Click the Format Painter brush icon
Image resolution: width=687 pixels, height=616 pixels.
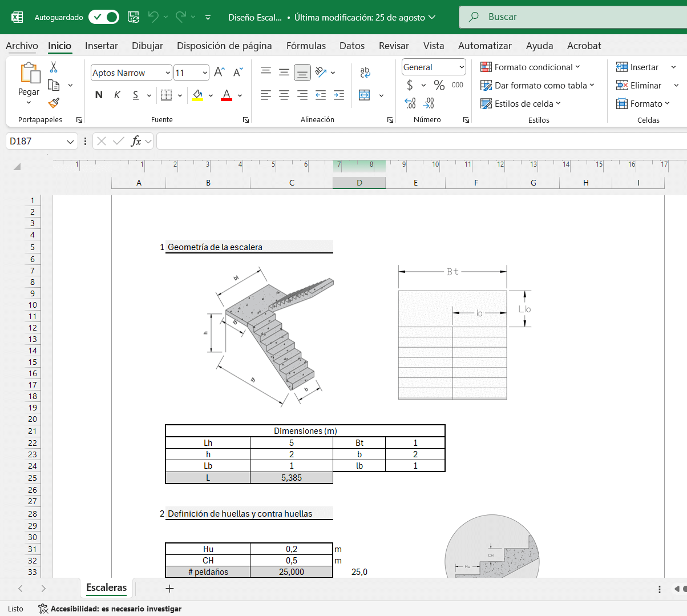click(x=54, y=103)
